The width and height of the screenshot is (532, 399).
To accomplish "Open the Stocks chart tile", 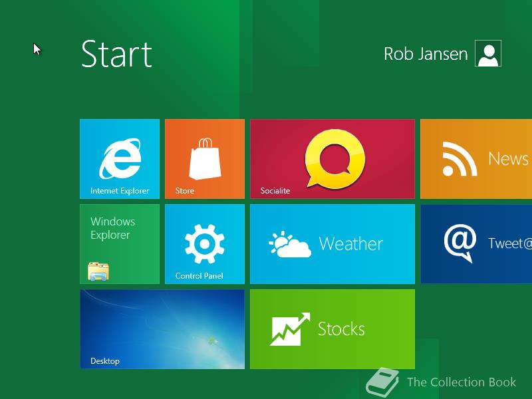I will click(x=332, y=329).
